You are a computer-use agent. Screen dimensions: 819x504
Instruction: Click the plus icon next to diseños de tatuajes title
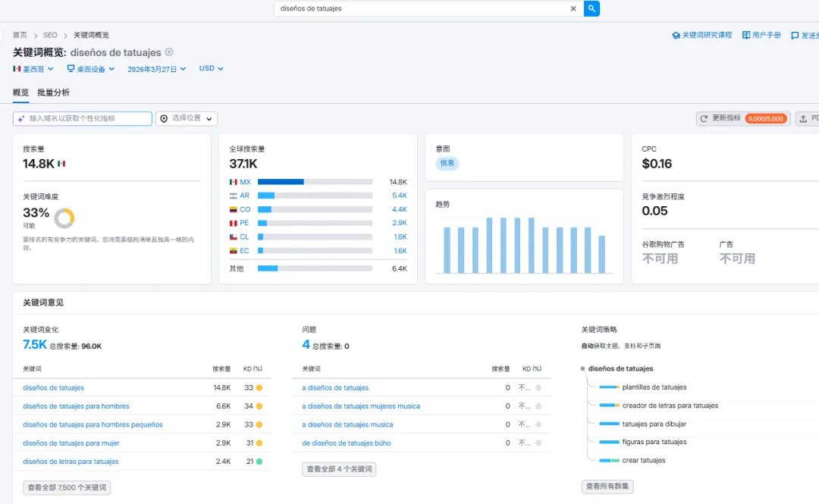click(168, 52)
